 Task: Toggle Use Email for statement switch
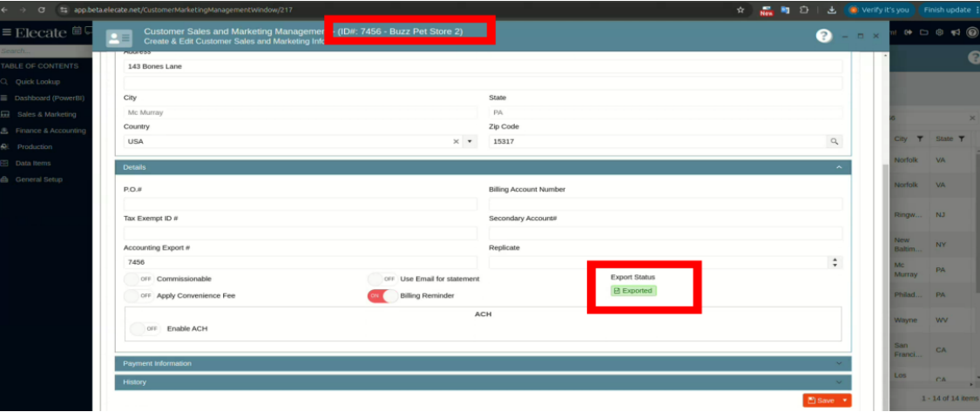tap(382, 279)
